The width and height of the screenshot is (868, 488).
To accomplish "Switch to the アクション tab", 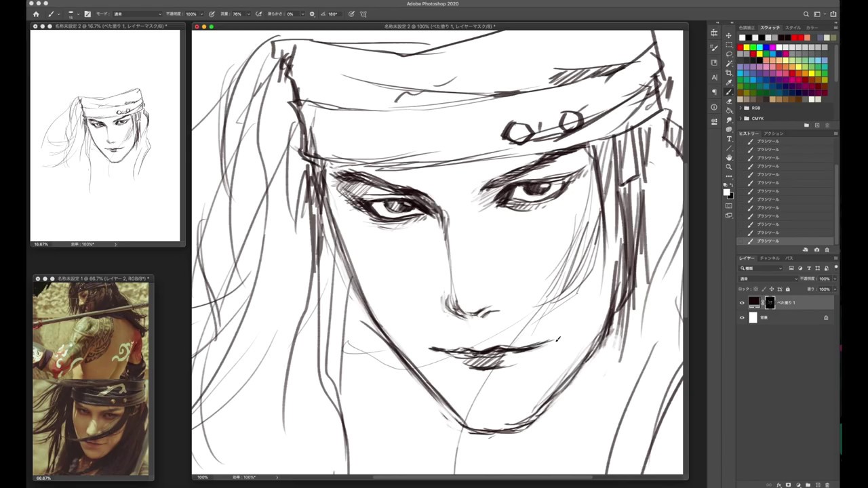I will pos(774,134).
